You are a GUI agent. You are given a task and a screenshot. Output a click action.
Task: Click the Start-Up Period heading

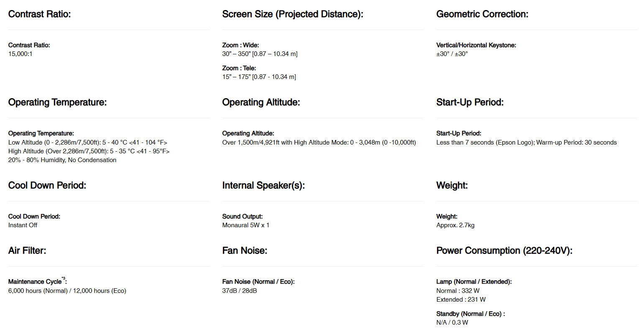pos(470,102)
